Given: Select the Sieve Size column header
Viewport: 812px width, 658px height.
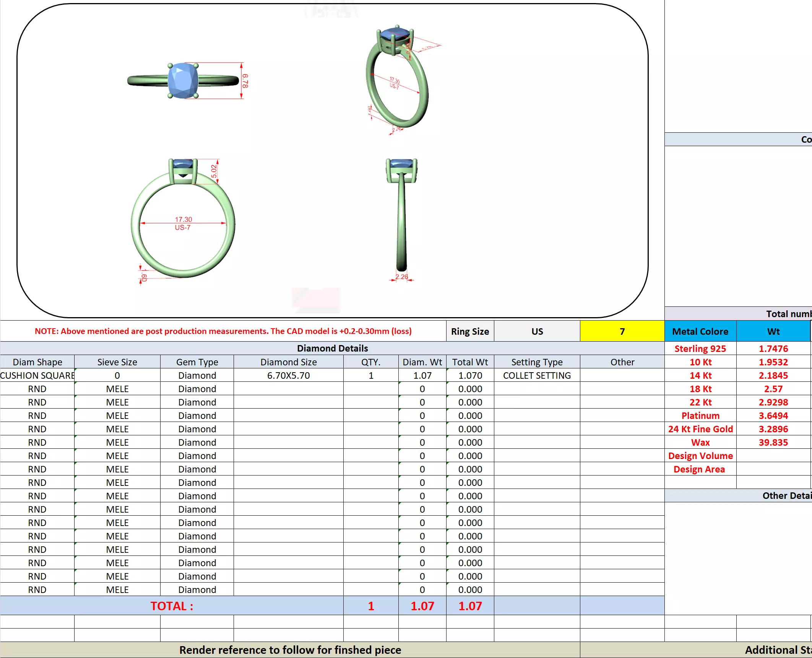Looking at the screenshot, I should pos(117,362).
